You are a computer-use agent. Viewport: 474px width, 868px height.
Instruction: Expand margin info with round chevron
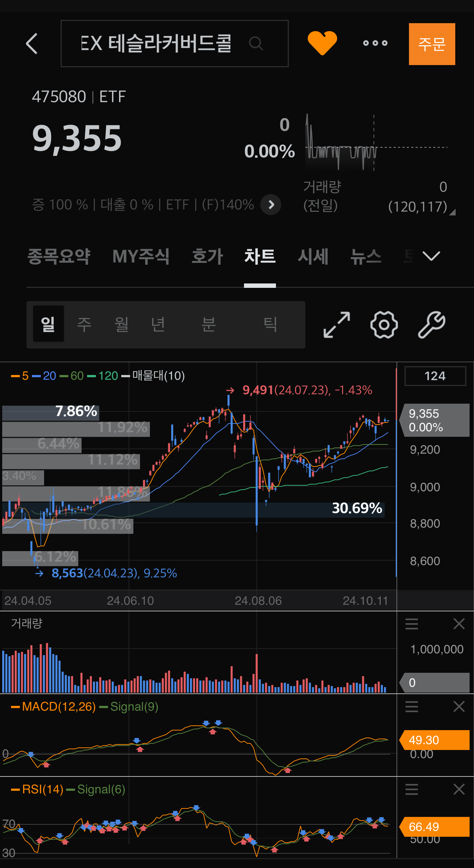tap(271, 205)
